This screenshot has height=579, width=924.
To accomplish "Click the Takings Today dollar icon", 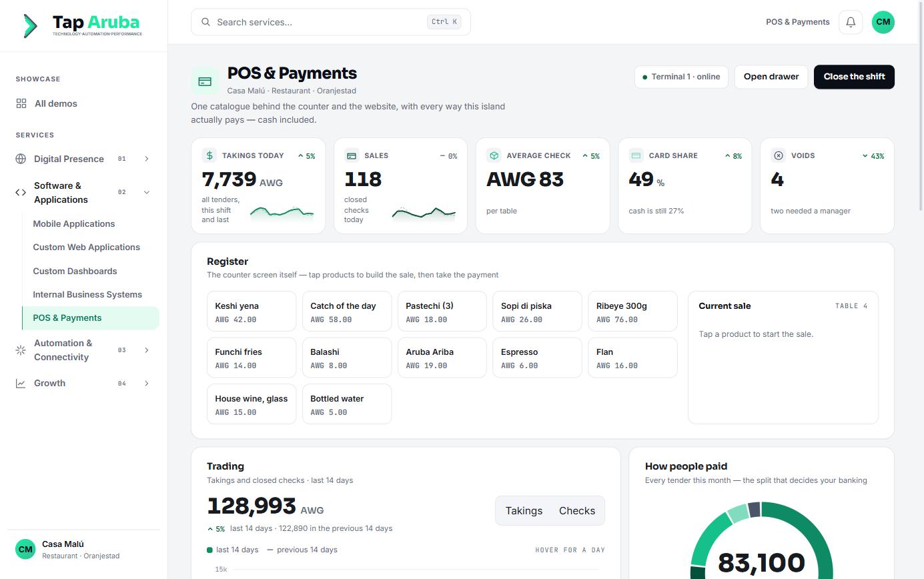I will tap(209, 155).
